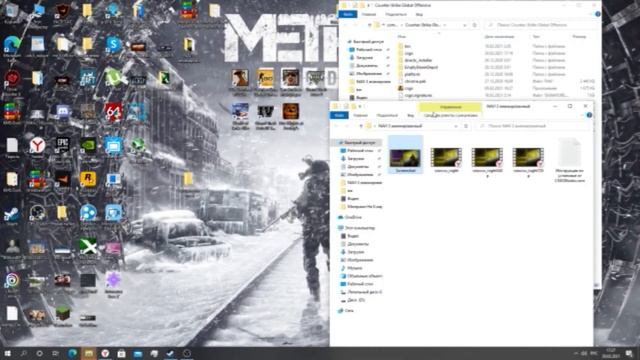This screenshot has height=360, width=640.
Task: Open the red AIDA64 desktop icon
Action: (113, 112)
